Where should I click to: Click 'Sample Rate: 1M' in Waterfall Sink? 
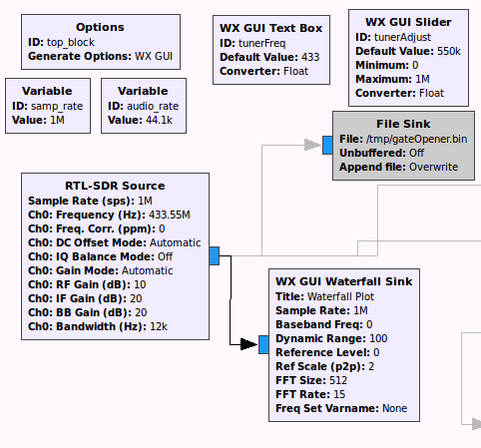(x=321, y=310)
